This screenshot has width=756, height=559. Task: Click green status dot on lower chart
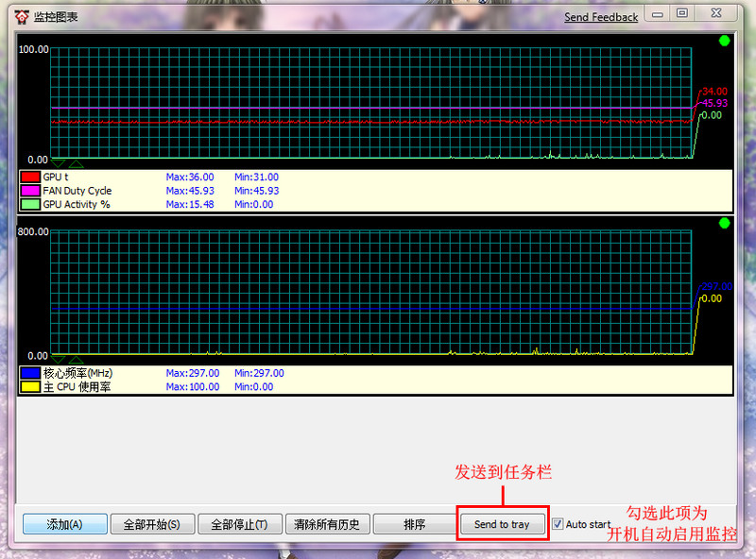coord(724,224)
